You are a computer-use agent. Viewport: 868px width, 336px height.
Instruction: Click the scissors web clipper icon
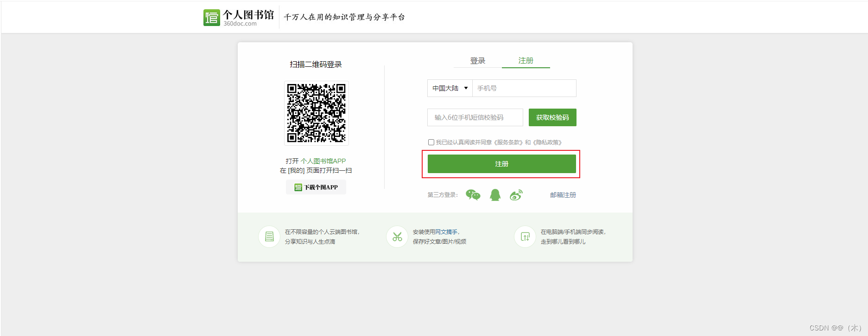(x=397, y=237)
